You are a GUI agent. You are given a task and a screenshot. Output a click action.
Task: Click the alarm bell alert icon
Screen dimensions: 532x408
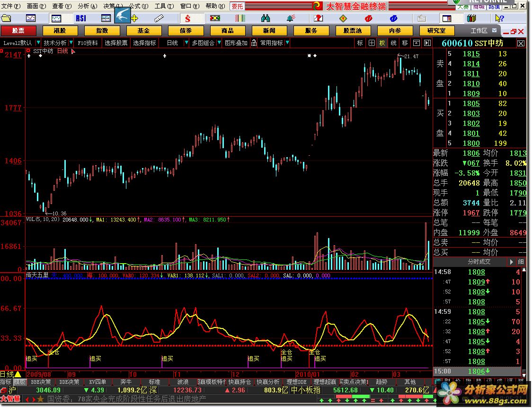tap(291, 18)
